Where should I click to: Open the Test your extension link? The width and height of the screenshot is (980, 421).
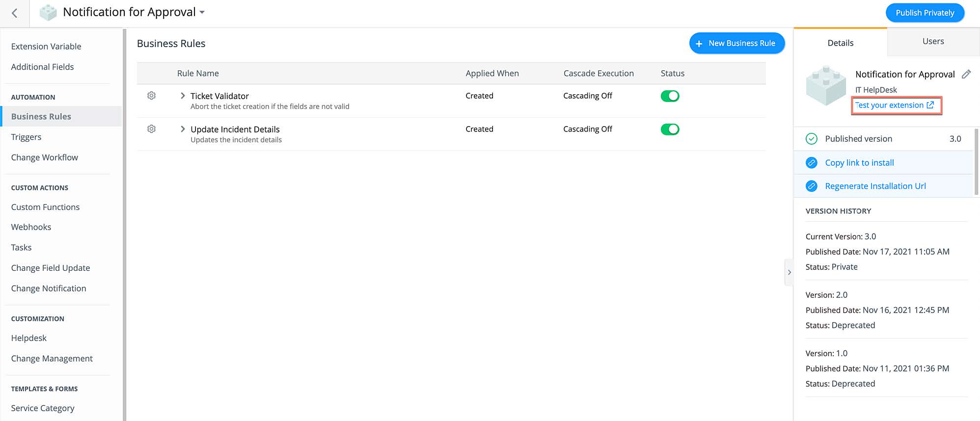[895, 105]
